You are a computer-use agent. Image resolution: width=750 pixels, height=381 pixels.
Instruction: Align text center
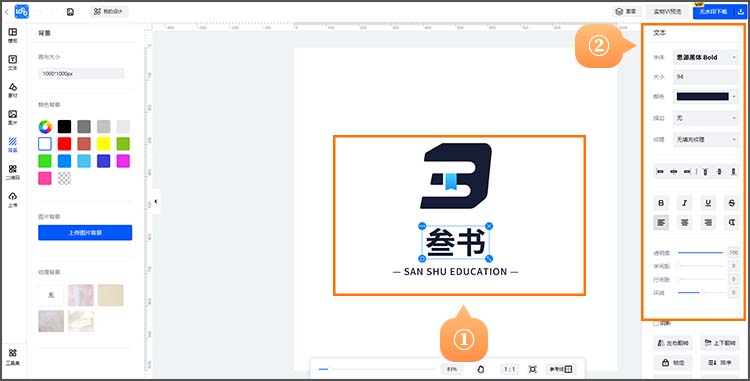click(684, 222)
